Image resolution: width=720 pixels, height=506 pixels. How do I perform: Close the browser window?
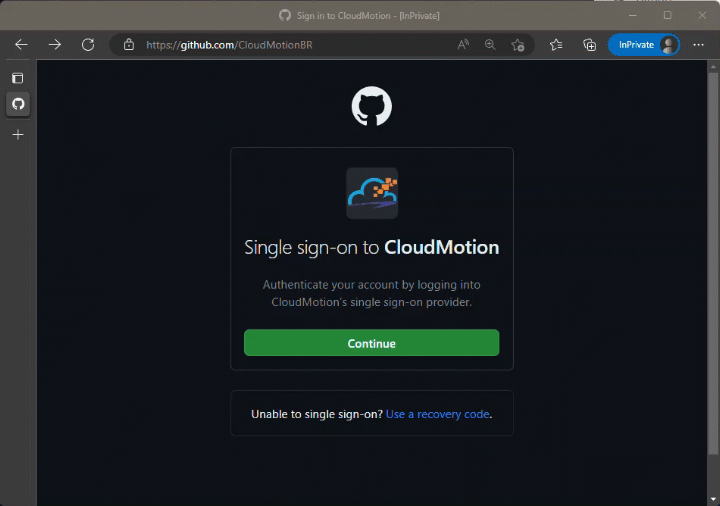tap(702, 15)
